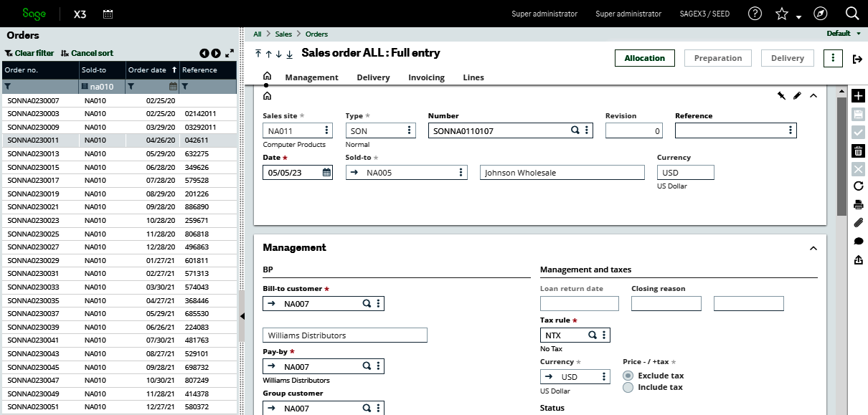868x415 pixels.
Task: Create a new order using the plus icon
Action: [858, 95]
